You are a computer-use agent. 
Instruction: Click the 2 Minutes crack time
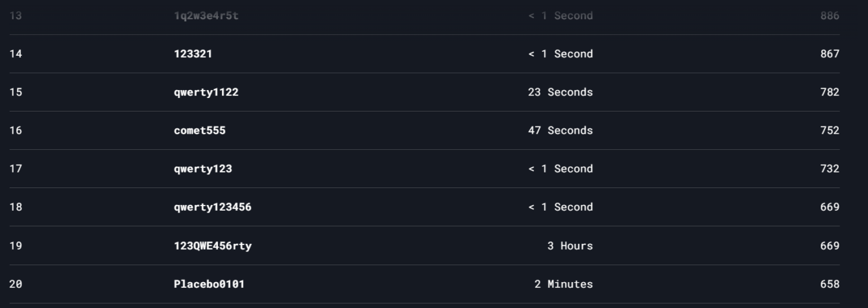pyautogui.click(x=563, y=284)
